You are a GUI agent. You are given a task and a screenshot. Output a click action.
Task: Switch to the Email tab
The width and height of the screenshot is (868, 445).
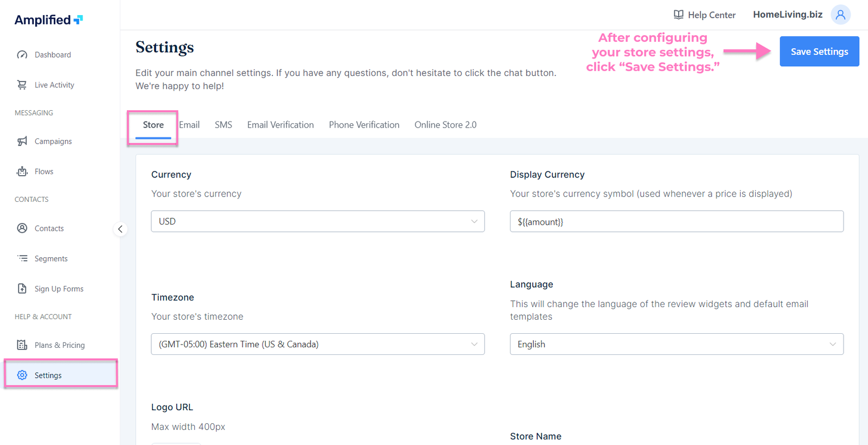[190, 125]
